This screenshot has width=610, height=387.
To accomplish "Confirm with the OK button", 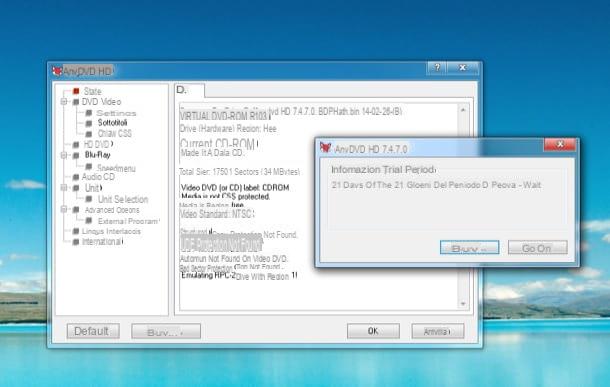I will (x=373, y=331).
